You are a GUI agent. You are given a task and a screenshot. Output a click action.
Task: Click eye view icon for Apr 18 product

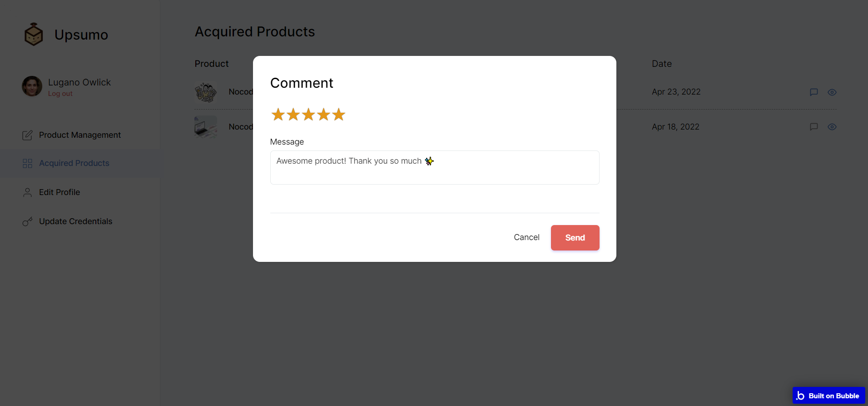tap(832, 127)
